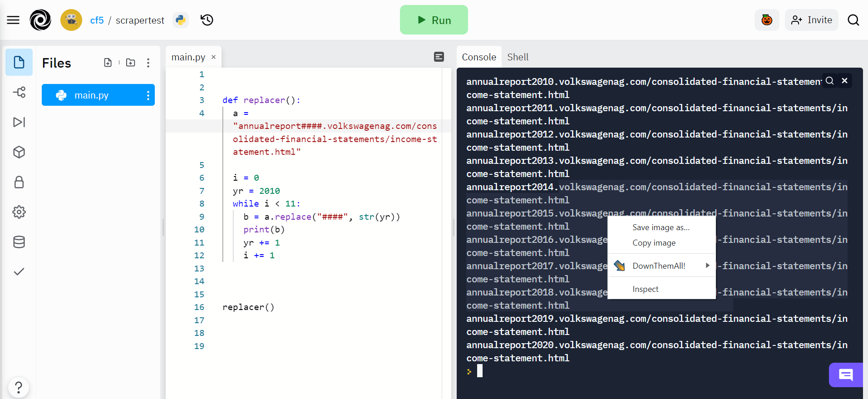Choose Copy image in context menu

[x=661, y=243]
